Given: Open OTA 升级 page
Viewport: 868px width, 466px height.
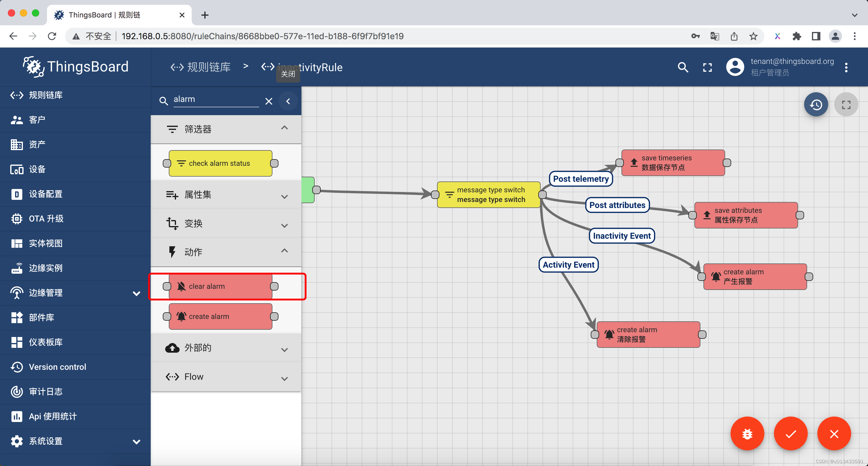Looking at the screenshot, I should (75, 219).
